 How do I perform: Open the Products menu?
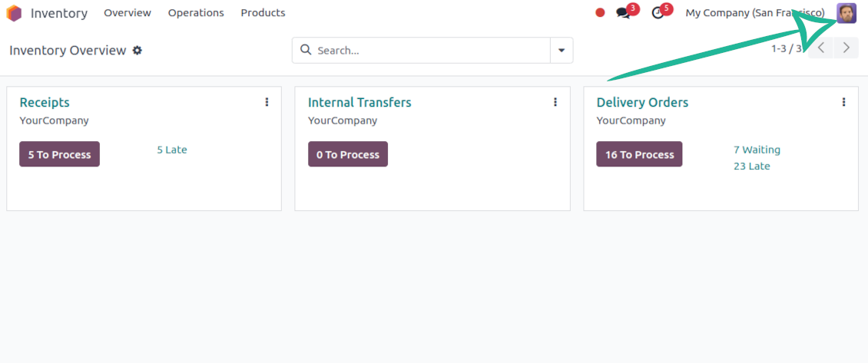(263, 13)
